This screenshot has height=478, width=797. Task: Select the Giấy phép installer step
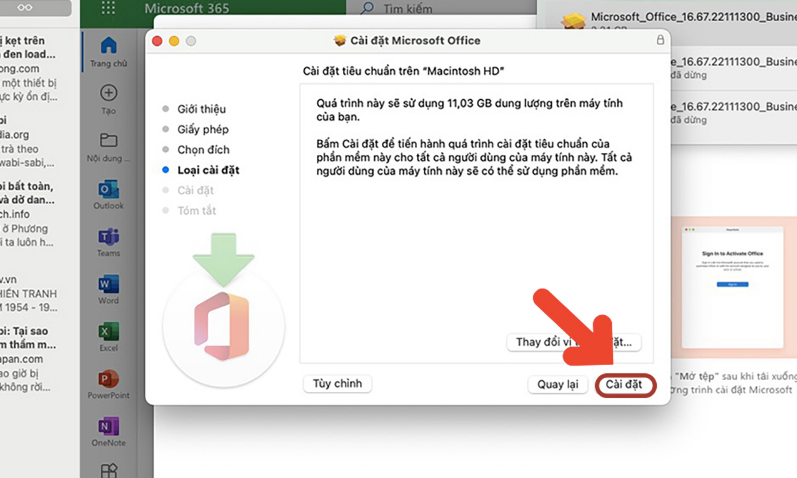203,129
